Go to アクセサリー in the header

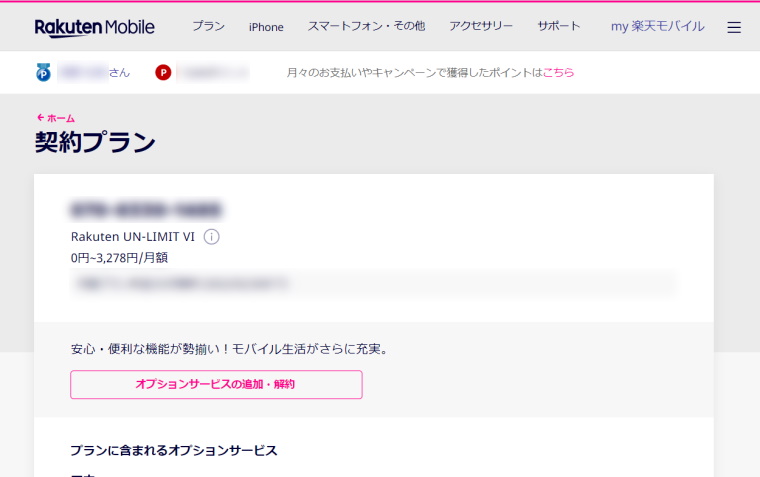(481, 27)
